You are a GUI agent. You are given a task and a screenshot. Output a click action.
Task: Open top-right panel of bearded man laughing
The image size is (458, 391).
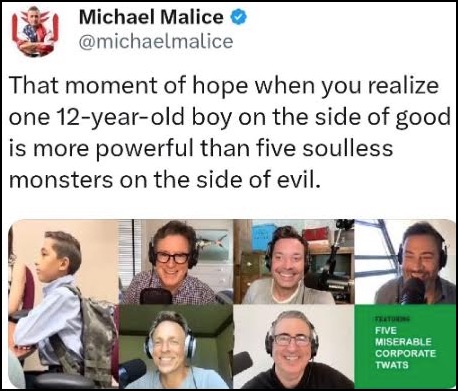405,262
